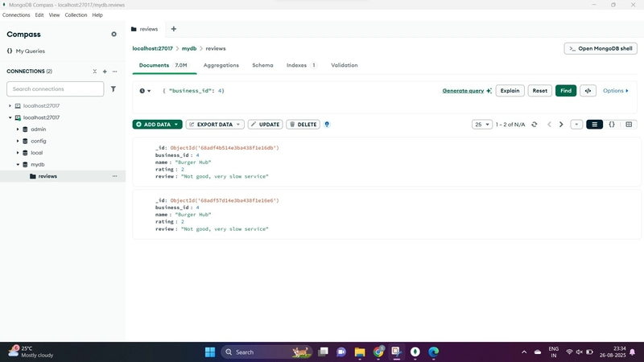
Task: Click the DELETE button
Action: pos(303,125)
